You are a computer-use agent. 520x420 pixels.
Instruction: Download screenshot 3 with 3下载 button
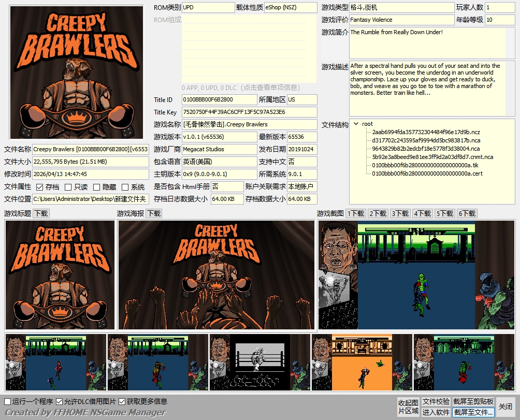pos(400,213)
